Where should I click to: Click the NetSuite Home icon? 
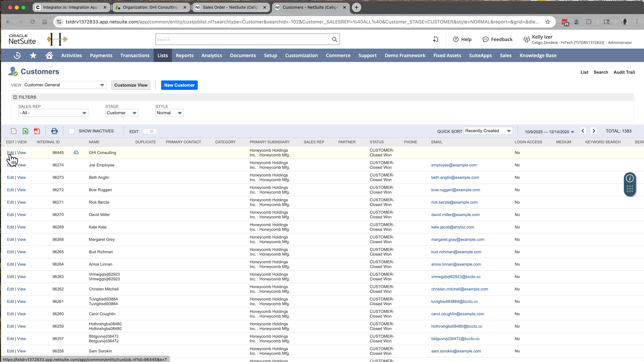point(49,55)
